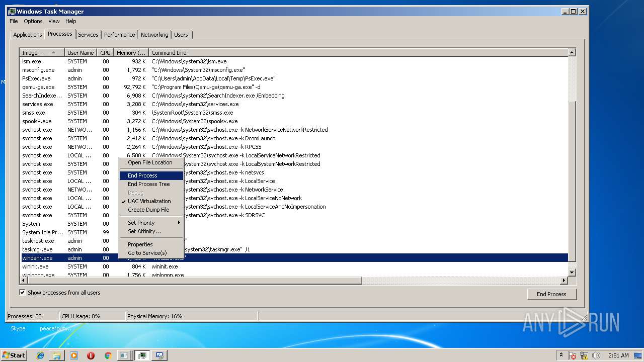Select spoolsv.exe process row
Screen dimensions: 644x362
(294, 121)
